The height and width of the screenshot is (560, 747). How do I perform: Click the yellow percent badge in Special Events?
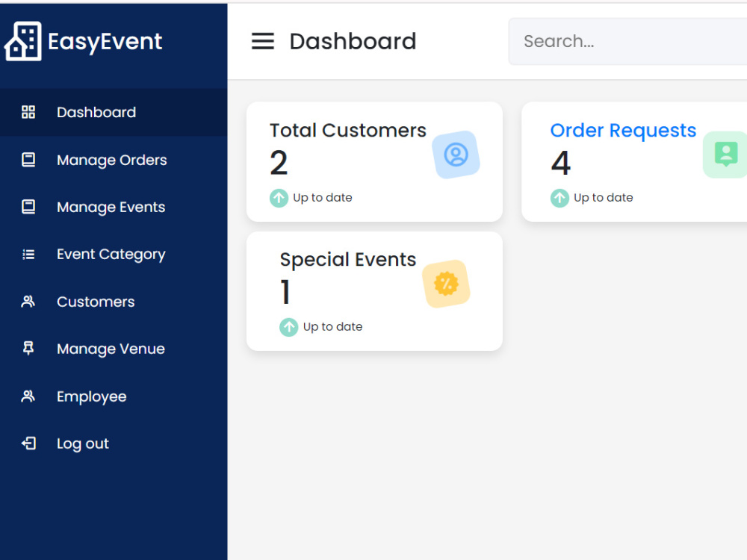(447, 284)
